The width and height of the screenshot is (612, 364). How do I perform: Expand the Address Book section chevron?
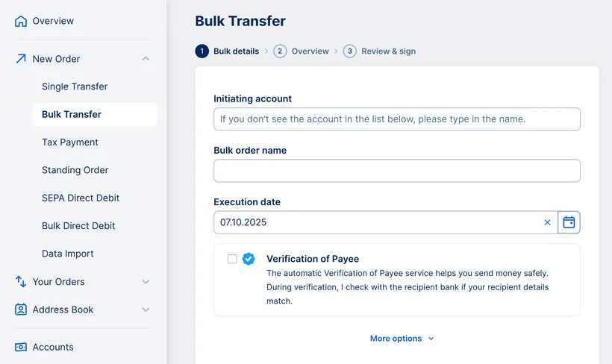point(146,310)
